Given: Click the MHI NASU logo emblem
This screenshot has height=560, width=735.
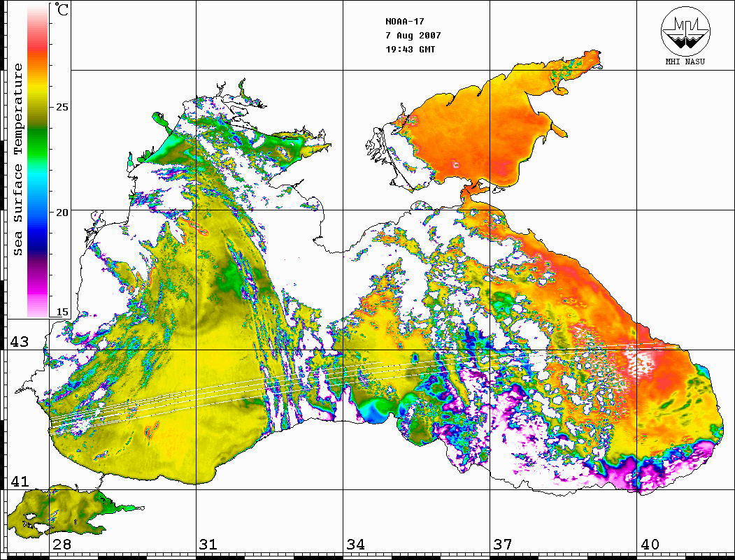Looking at the screenshot, I should [685, 31].
